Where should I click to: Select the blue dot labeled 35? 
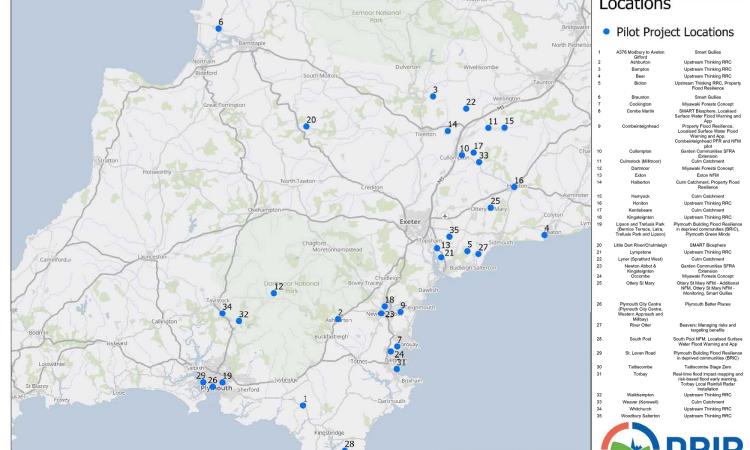pyautogui.click(x=450, y=237)
